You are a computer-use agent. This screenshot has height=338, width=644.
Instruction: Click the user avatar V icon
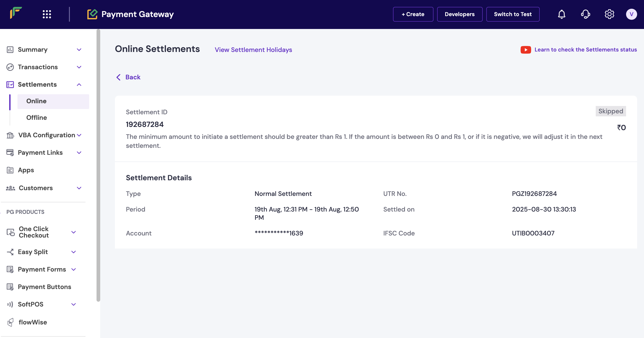click(x=631, y=14)
